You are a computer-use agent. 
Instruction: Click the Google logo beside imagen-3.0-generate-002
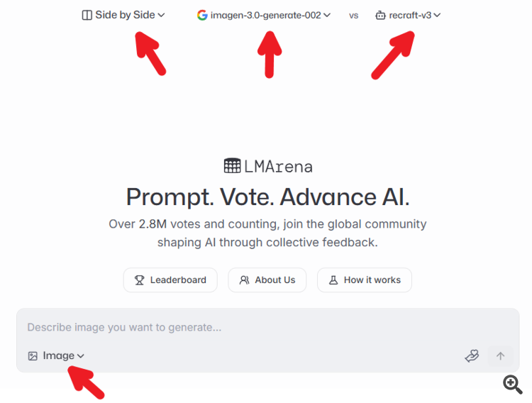pos(202,15)
